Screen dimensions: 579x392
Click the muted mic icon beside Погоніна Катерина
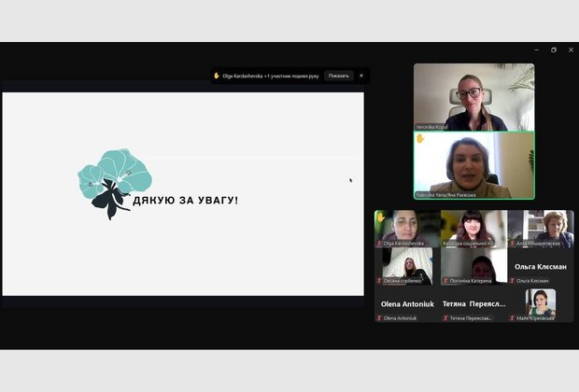[445, 281]
